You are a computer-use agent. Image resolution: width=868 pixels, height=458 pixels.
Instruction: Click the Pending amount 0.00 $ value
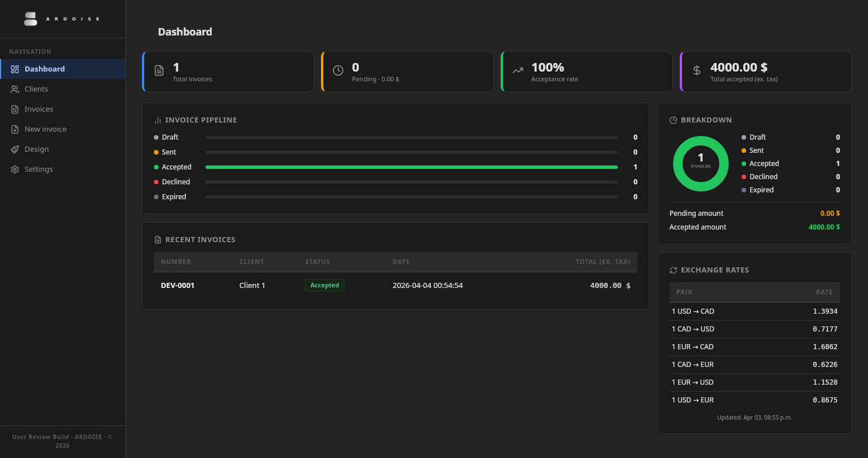tap(830, 214)
